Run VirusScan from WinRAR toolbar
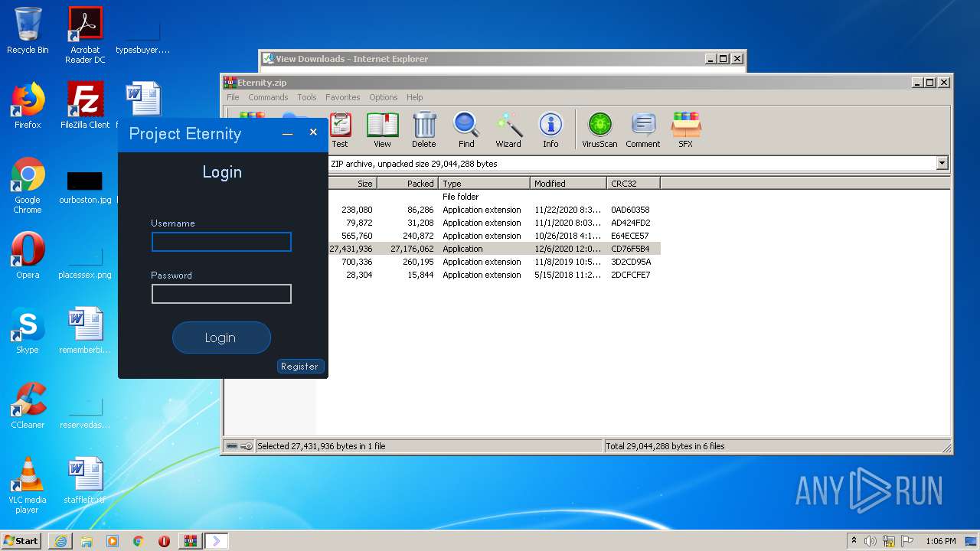 point(599,129)
